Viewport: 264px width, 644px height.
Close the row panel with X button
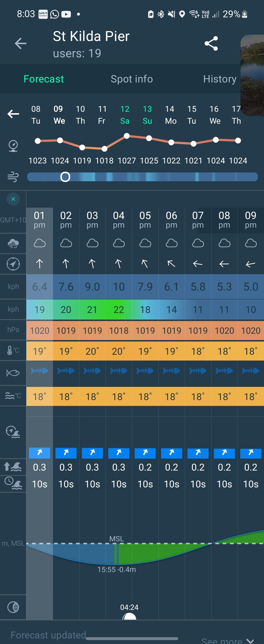tap(13, 199)
